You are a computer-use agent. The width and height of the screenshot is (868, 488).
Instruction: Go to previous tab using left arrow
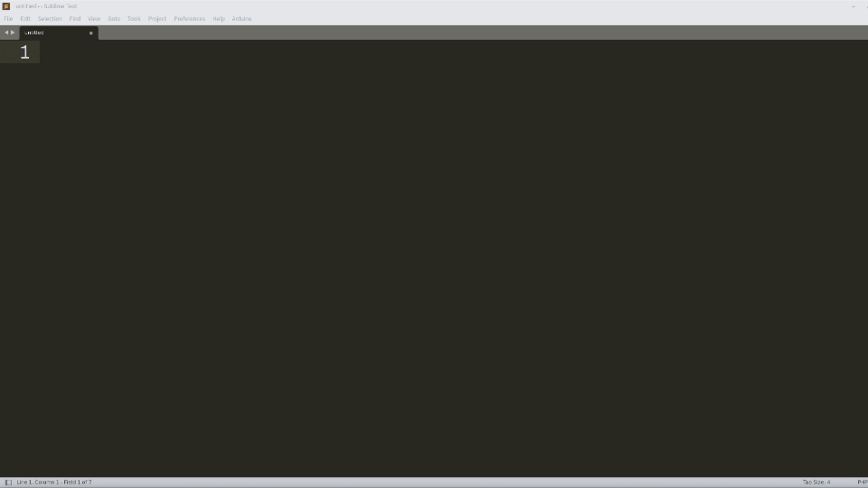[6, 33]
